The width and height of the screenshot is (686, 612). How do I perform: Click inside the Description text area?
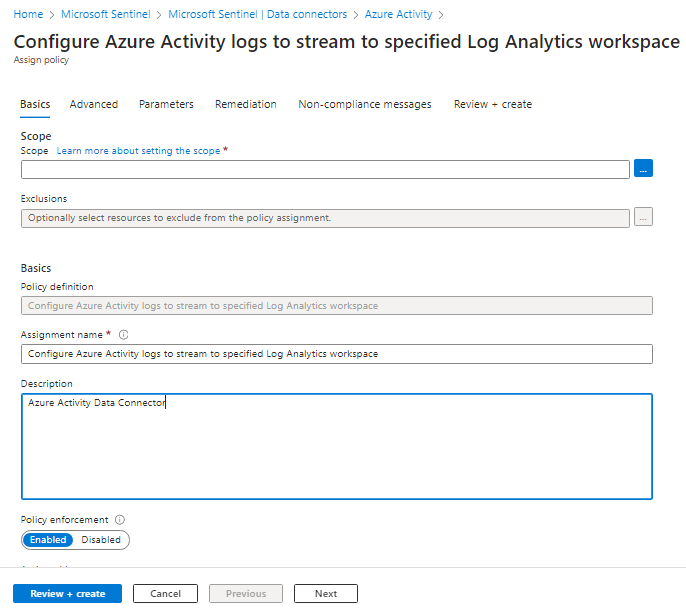(x=336, y=446)
